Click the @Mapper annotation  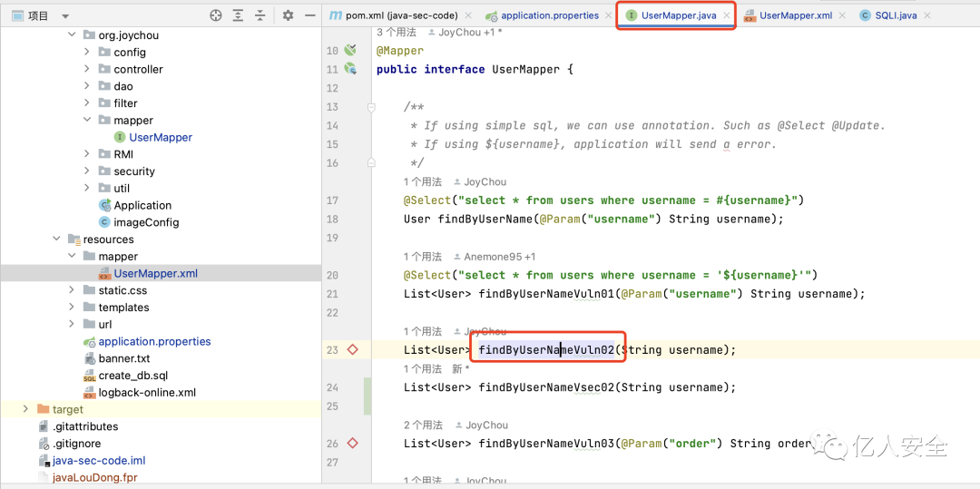point(400,51)
